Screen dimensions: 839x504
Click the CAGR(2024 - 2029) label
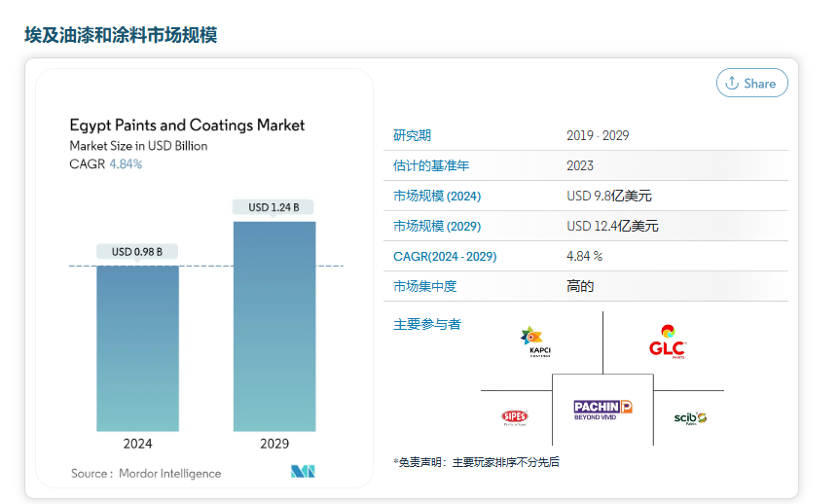tap(445, 257)
